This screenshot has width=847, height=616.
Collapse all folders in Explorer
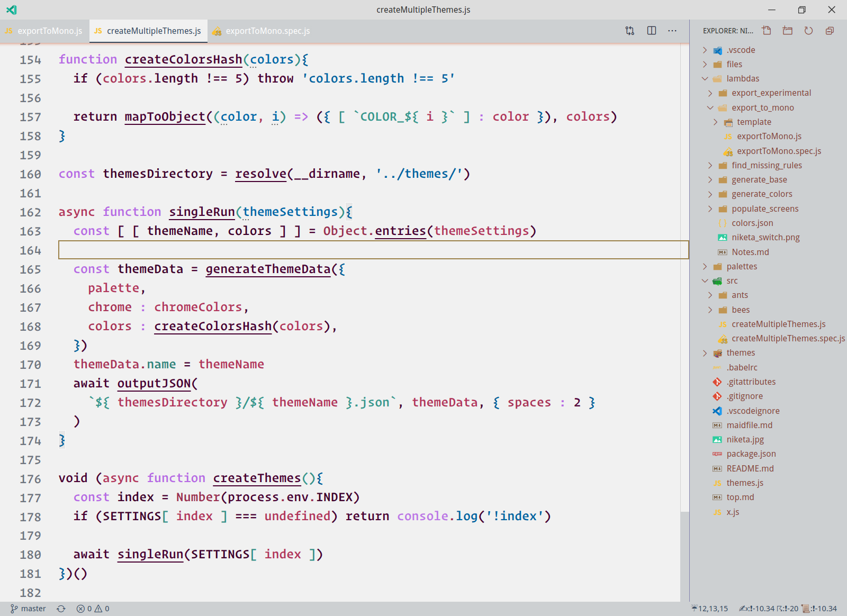click(829, 30)
